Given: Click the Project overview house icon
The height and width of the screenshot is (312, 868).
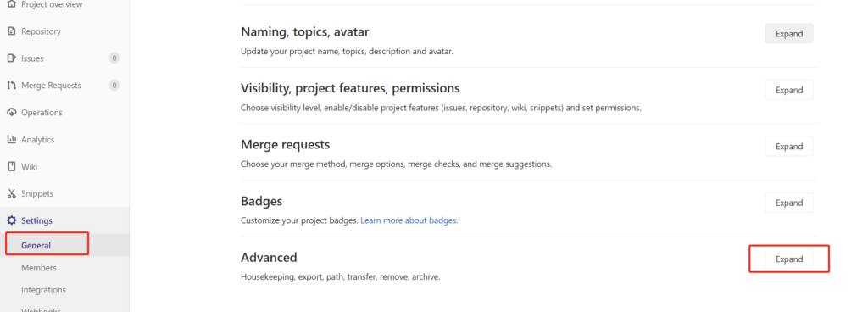Looking at the screenshot, I should click(x=12, y=4).
